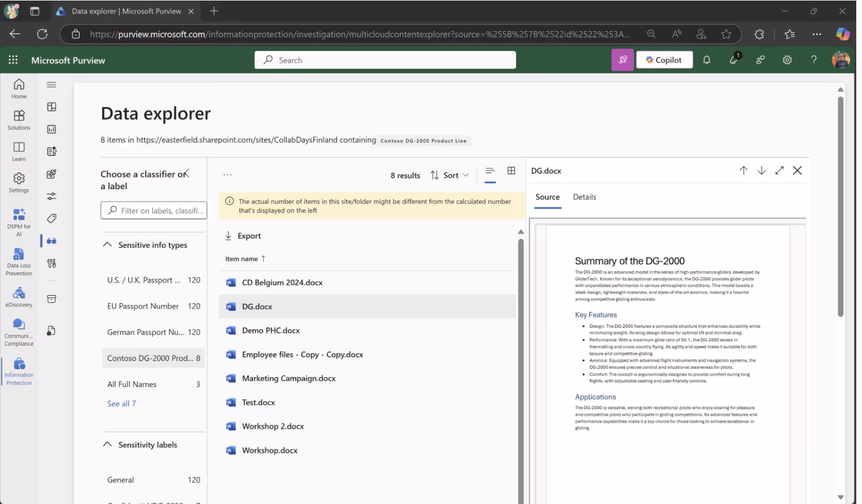The height and width of the screenshot is (504, 862).
Task: Click the Export button
Action: [x=243, y=236]
